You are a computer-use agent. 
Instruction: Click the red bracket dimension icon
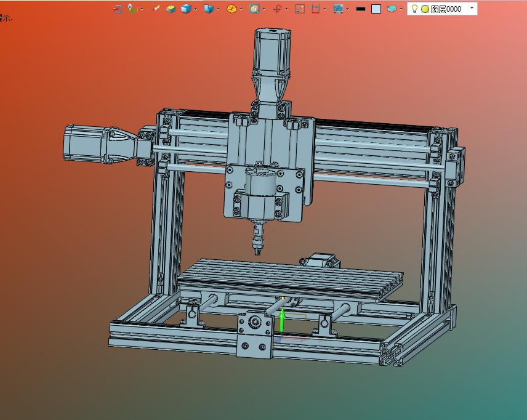point(315,9)
